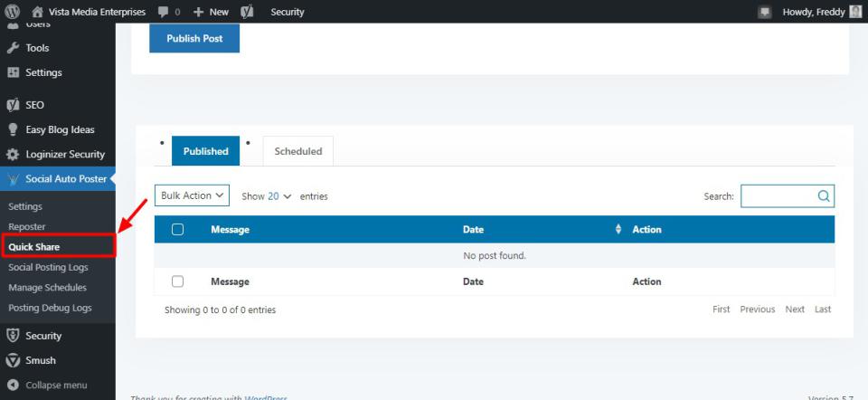Sort by the Date column arrows
Image resolution: width=868 pixels, height=400 pixels.
click(618, 230)
